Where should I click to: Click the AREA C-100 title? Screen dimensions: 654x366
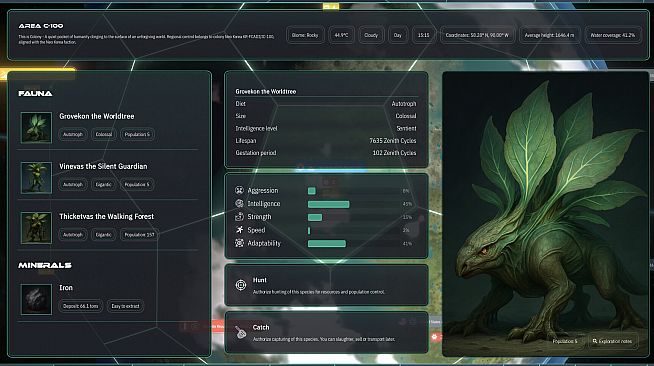click(x=41, y=26)
